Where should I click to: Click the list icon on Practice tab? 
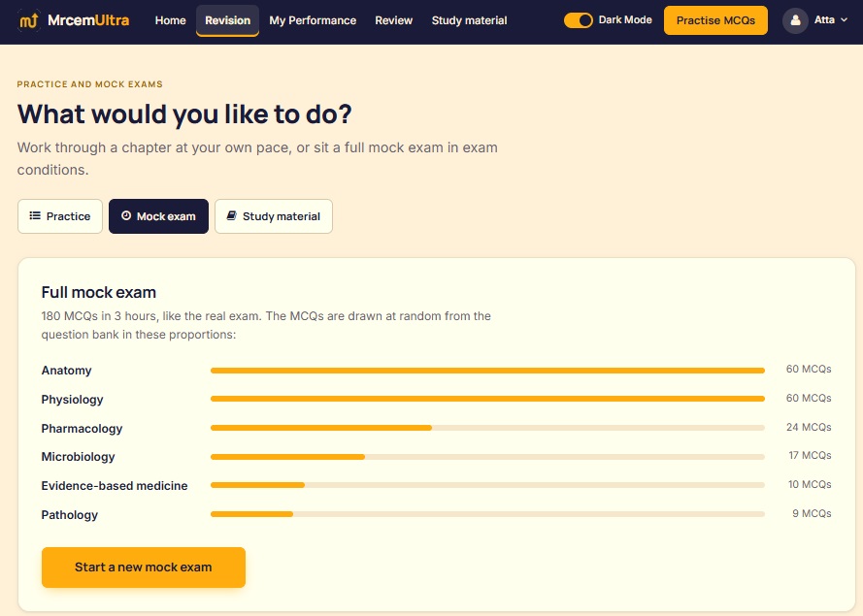(35, 215)
